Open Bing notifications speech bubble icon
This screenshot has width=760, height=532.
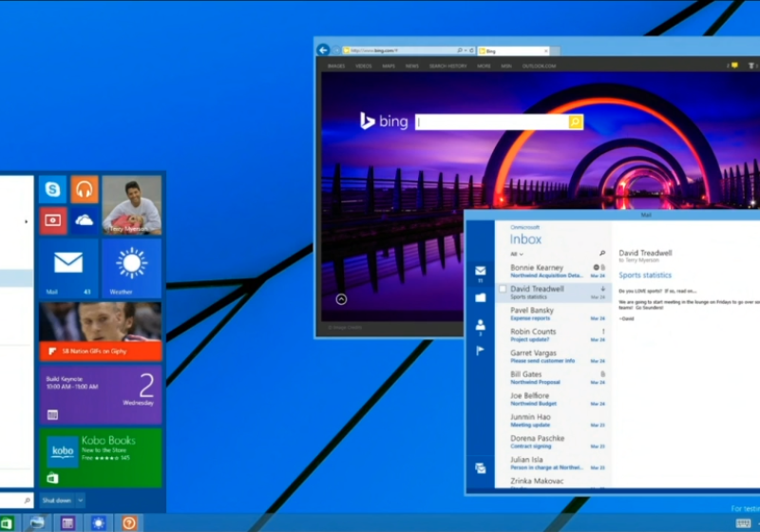[x=734, y=66]
